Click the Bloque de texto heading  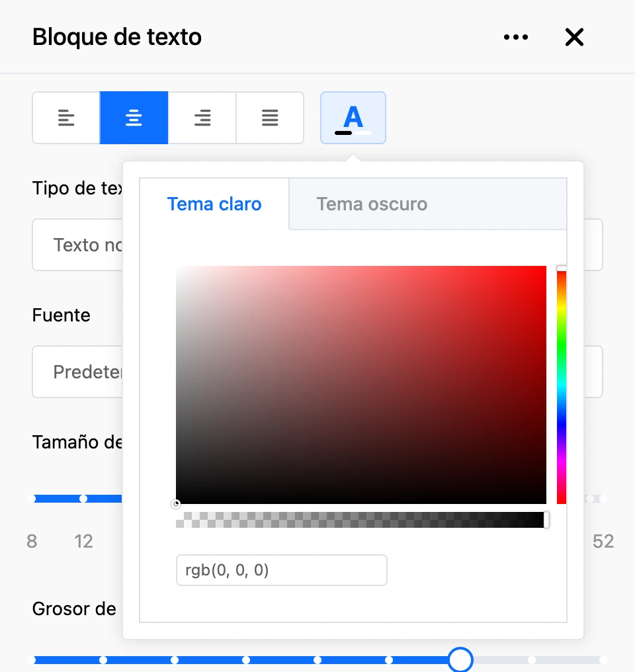point(116,37)
